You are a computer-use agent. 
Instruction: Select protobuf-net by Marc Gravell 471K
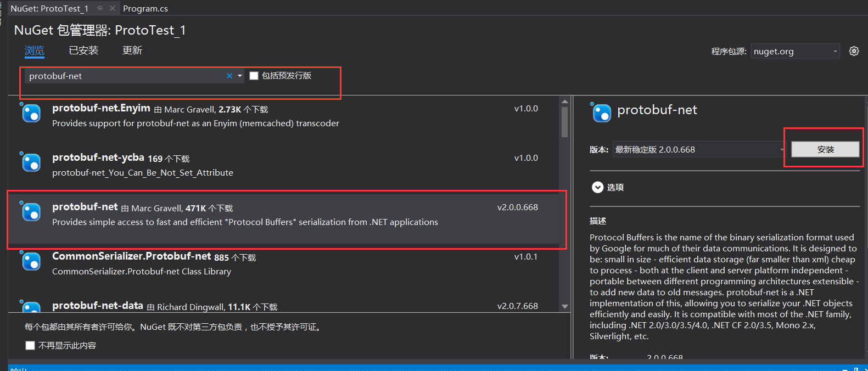coord(283,218)
